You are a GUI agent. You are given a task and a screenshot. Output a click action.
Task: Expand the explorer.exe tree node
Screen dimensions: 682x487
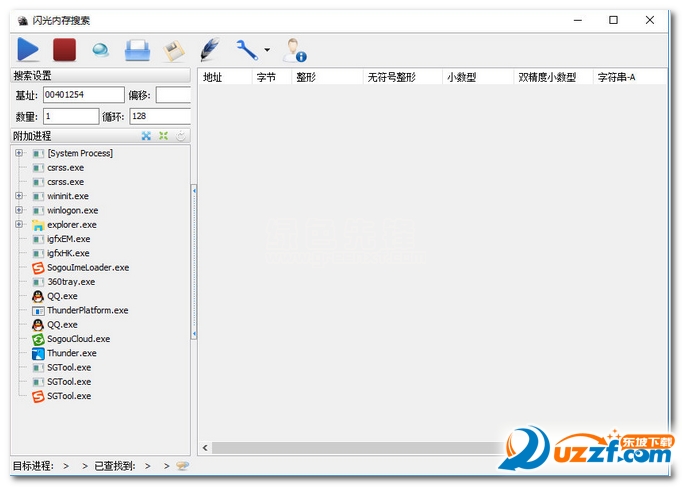point(19,225)
